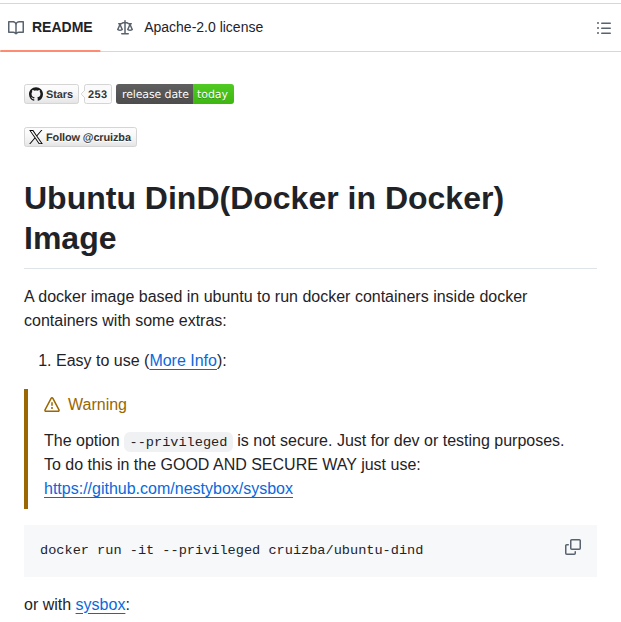The image size is (621, 622).
Task: Click the Warning triangle icon
Action: [x=52, y=405]
